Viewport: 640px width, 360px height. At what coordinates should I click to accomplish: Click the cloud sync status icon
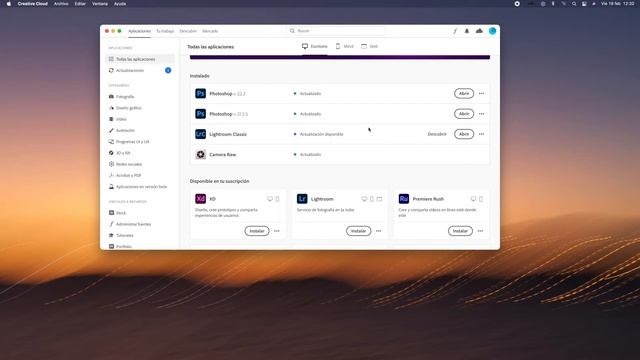pos(479,31)
